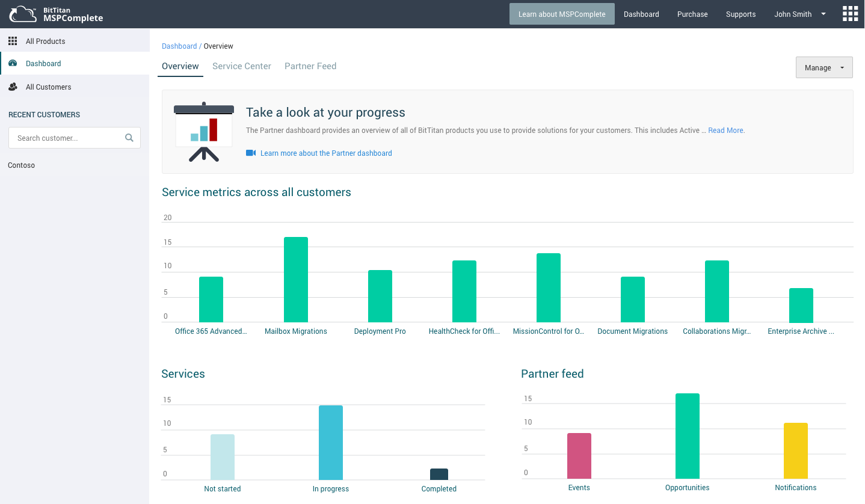Screen dimensions: 865x504
Task: Click the Enterprise Archive … axis label
Action: 801,331
